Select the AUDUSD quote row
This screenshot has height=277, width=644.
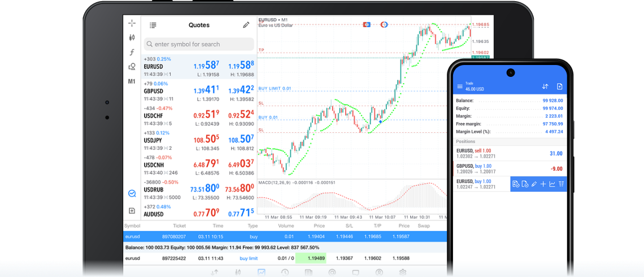click(199, 211)
